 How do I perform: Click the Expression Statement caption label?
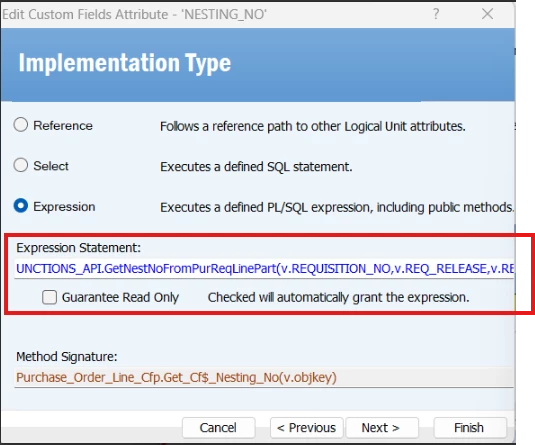coord(78,248)
